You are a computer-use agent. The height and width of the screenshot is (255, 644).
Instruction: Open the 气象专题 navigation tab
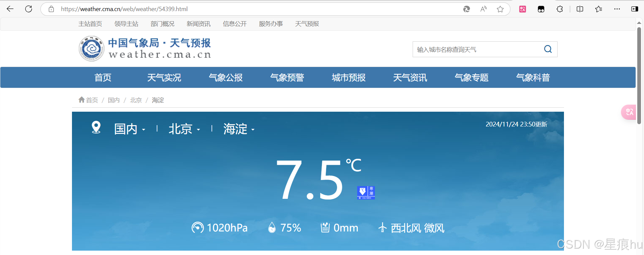point(471,78)
